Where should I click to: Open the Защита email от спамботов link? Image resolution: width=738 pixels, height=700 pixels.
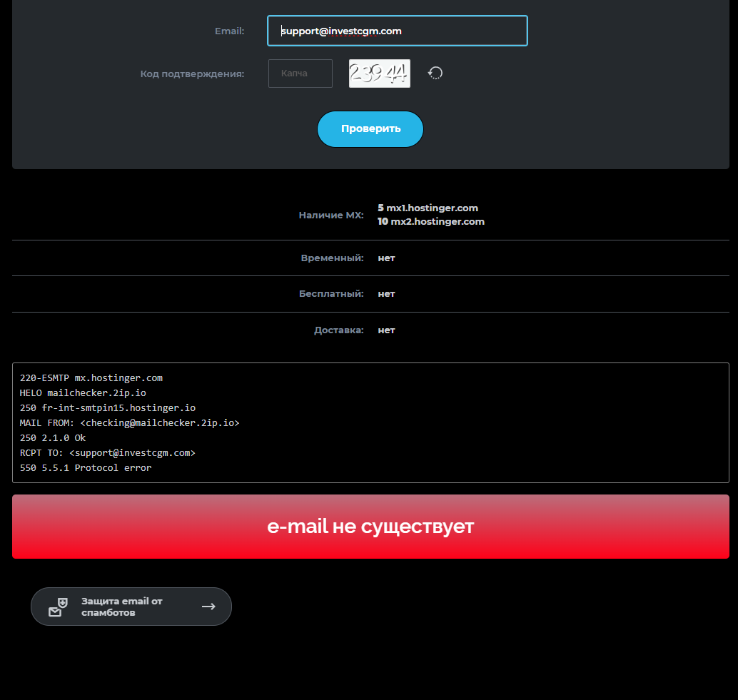point(121,607)
